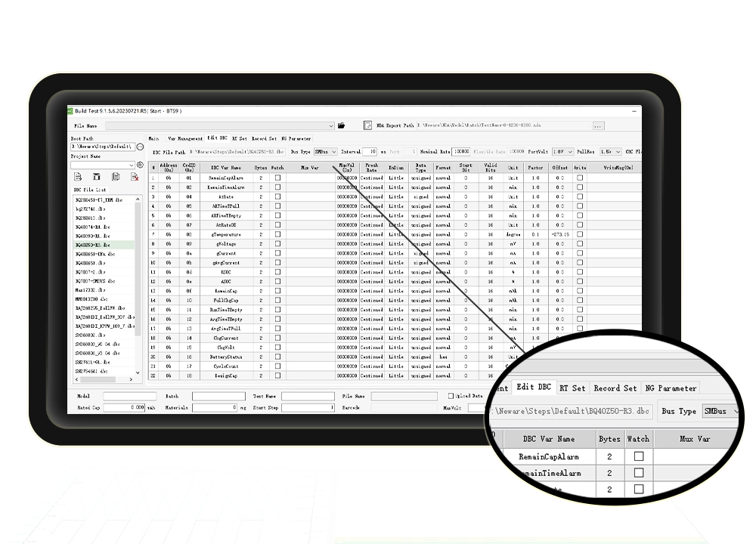Open file via the folder icon beside File Name
Screen dimensions: 756x544
pyautogui.click(x=342, y=125)
